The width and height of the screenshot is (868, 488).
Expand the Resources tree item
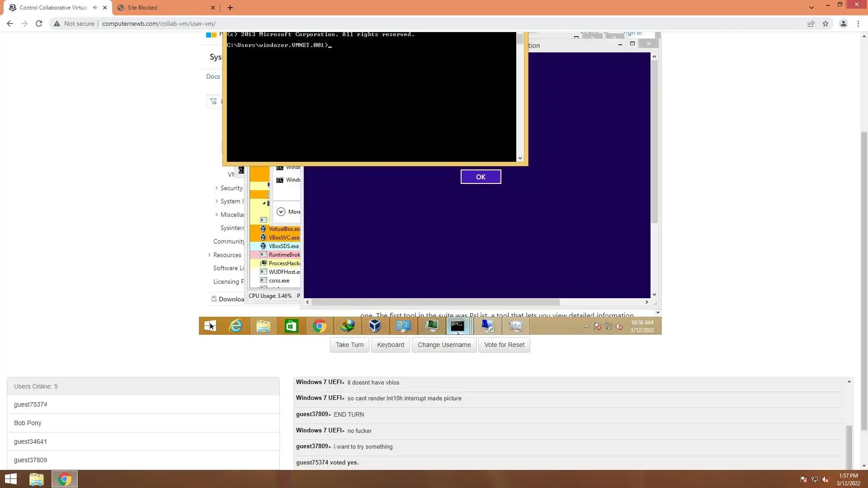click(x=209, y=255)
